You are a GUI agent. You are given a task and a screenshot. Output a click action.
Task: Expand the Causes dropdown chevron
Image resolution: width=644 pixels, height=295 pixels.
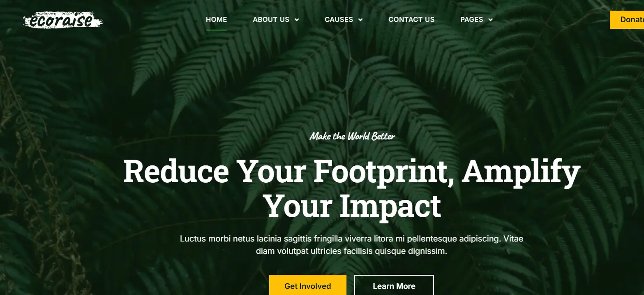[360, 20]
